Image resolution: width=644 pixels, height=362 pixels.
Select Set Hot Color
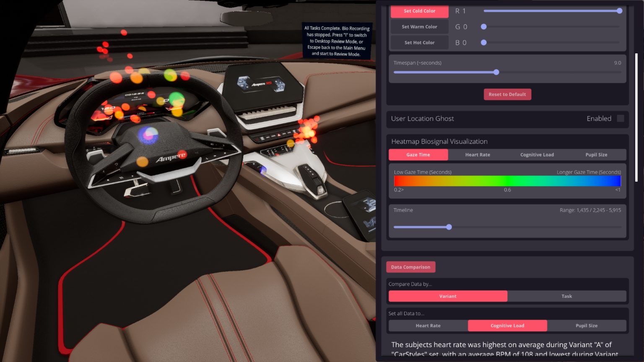pos(419,42)
